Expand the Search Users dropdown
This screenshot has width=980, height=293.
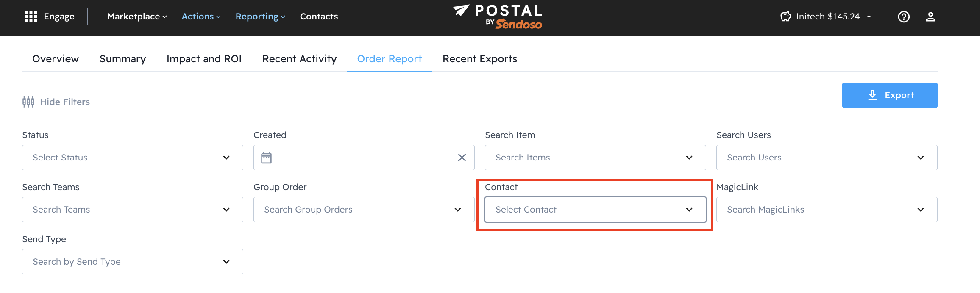click(x=827, y=158)
